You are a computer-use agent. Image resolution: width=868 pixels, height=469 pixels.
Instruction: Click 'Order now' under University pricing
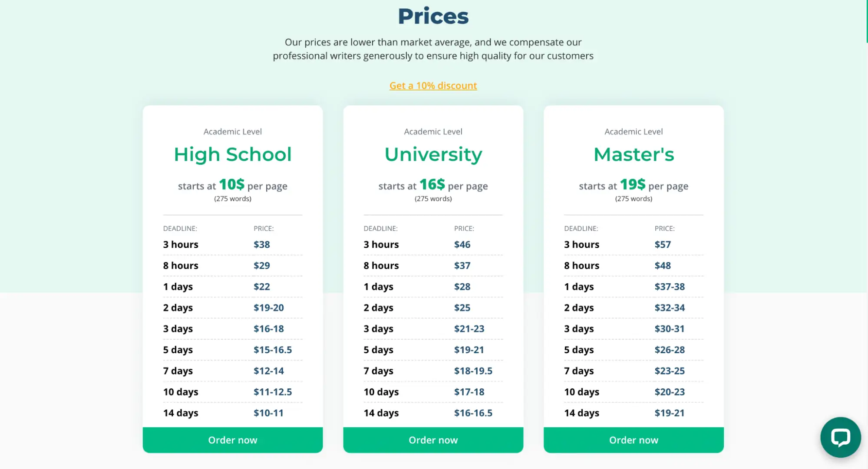coord(432,439)
